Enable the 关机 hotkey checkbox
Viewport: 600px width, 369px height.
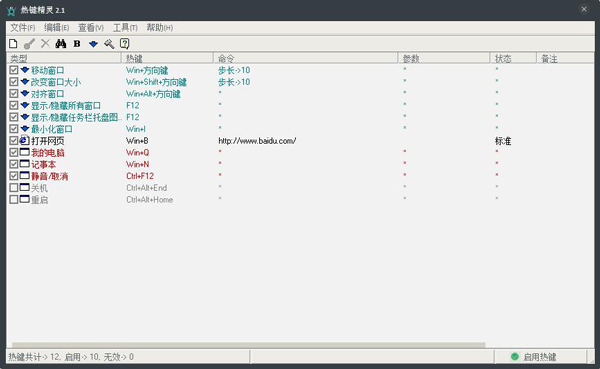coord(14,188)
